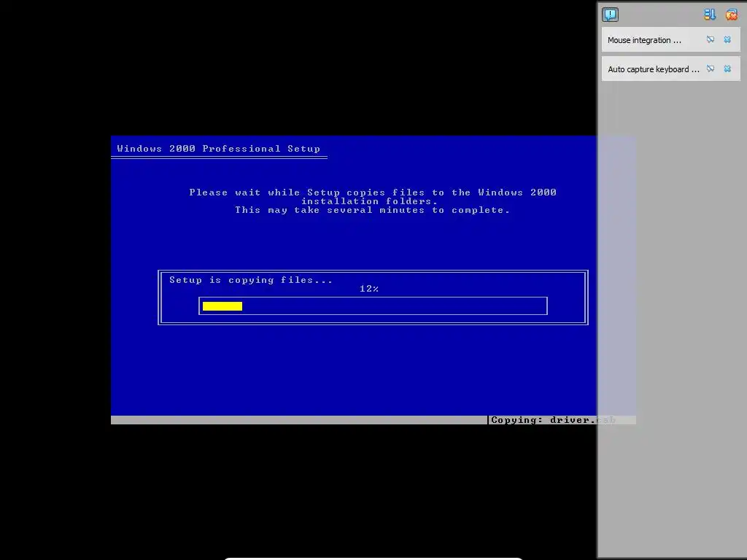This screenshot has width=747, height=560.
Task: Toggle the notification center speech-bubble icon
Action: pyautogui.click(x=611, y=15)
